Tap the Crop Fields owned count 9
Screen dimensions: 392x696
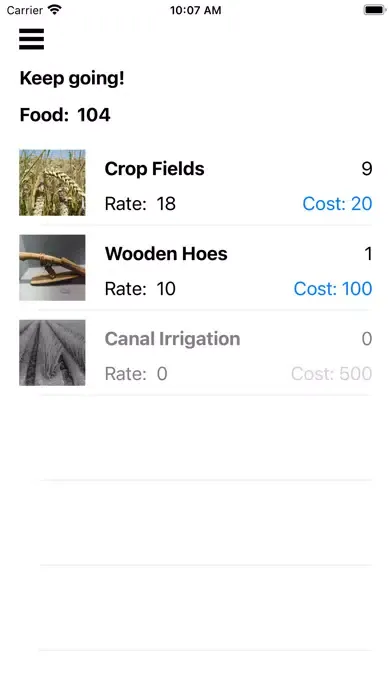(367, 169)
